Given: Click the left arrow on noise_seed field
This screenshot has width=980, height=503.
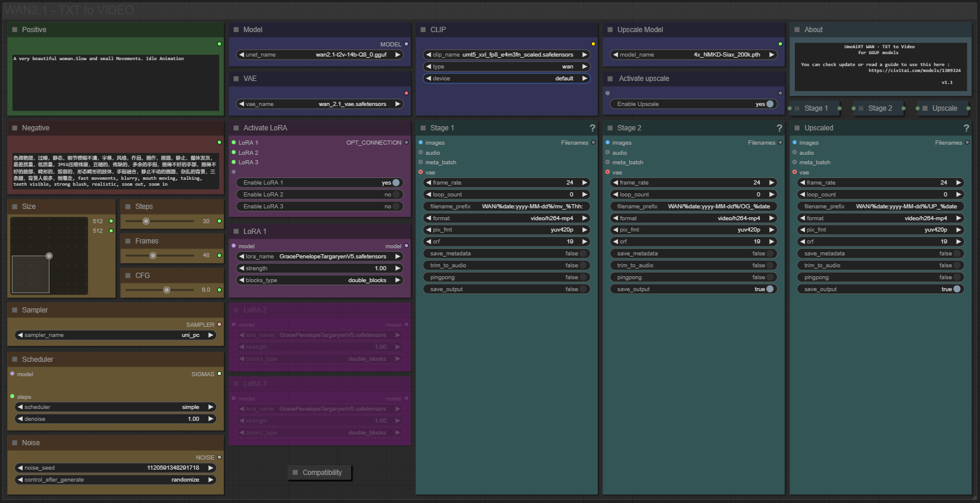Looking at the screenshot, I should pyautogui.click(x=20, y=468).
